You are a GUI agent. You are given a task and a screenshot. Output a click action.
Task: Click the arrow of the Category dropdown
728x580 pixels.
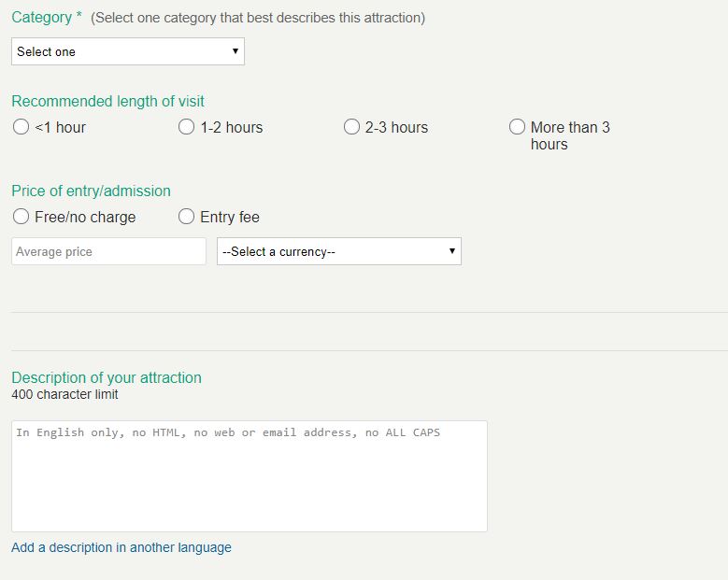(236, 51)
